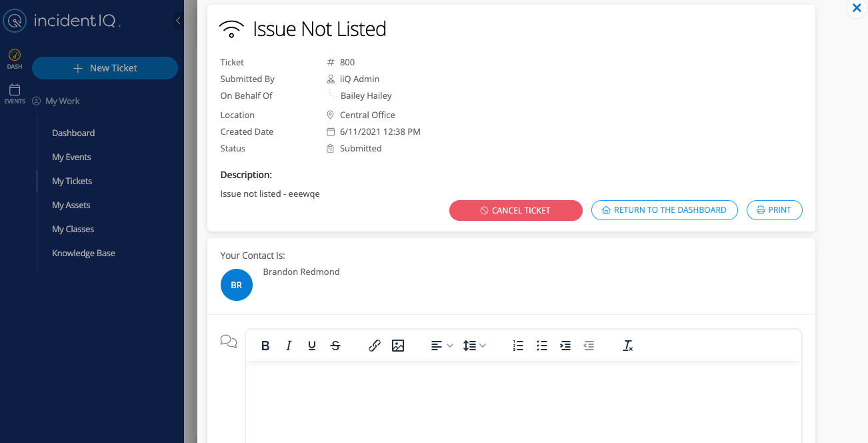The height and width of the screenshot is (443, 868).
Task: Go to Knowledge Base page
Action: tap(83, 253)
